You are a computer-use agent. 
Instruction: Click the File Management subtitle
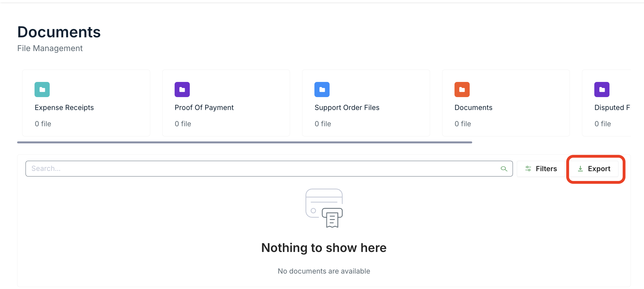pyautogui.click(x=50, y=48)
